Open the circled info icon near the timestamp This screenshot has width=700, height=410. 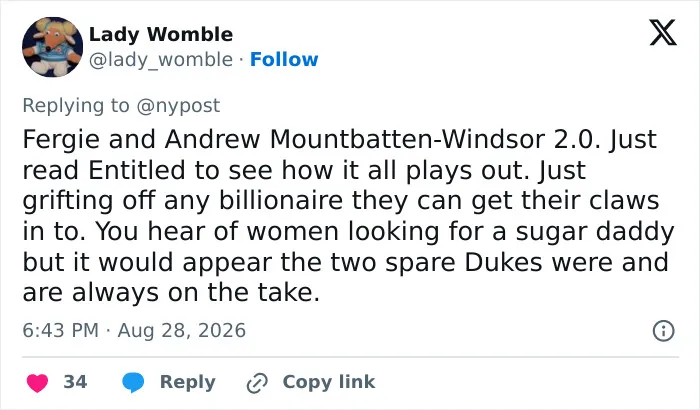pos(663,331)
